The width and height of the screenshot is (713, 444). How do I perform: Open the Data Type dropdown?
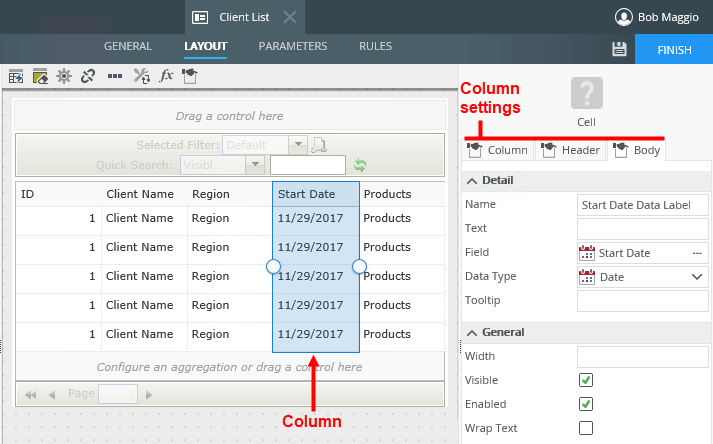click(x=696, y=277)
